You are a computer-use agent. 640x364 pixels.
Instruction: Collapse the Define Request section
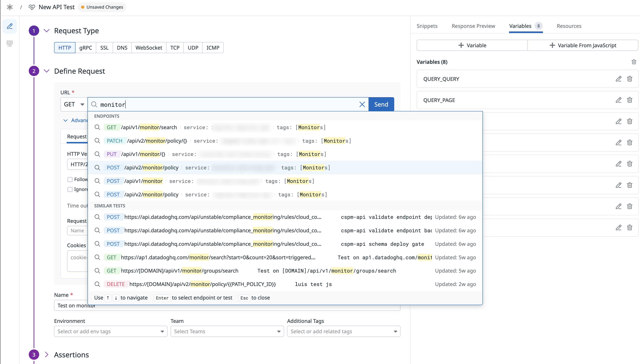click(47, 71)
